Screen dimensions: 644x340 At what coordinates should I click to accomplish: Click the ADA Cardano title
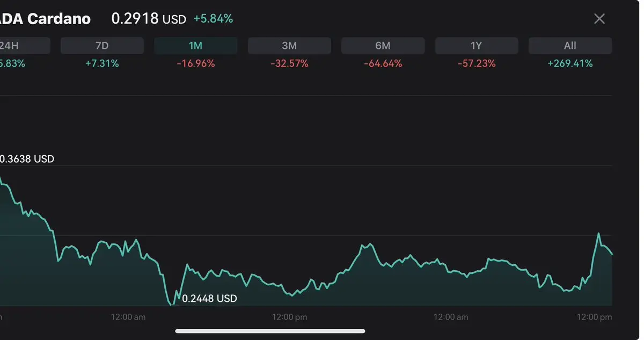pyautogui.click(x=46, y=19)
